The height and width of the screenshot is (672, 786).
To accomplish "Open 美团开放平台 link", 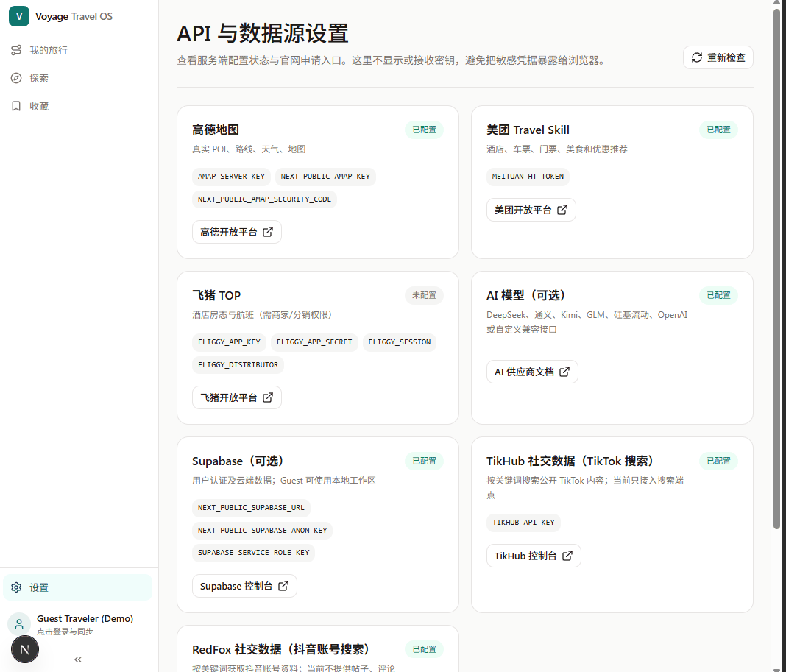I will (x=531, y=210).
